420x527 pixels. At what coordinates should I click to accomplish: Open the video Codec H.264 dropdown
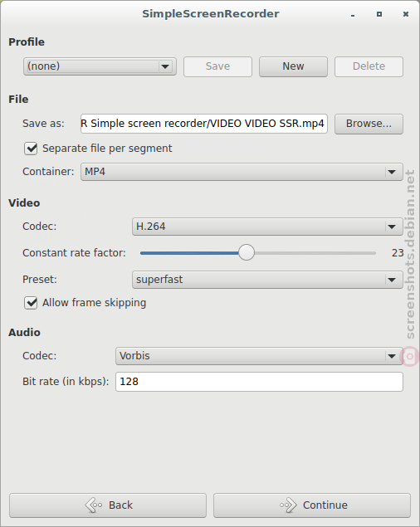(267, 227)
